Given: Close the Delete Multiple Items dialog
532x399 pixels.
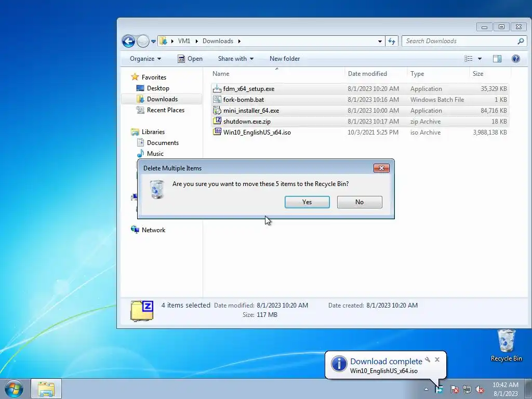Looking at the screenshot, I should click(x=381, y=168).
